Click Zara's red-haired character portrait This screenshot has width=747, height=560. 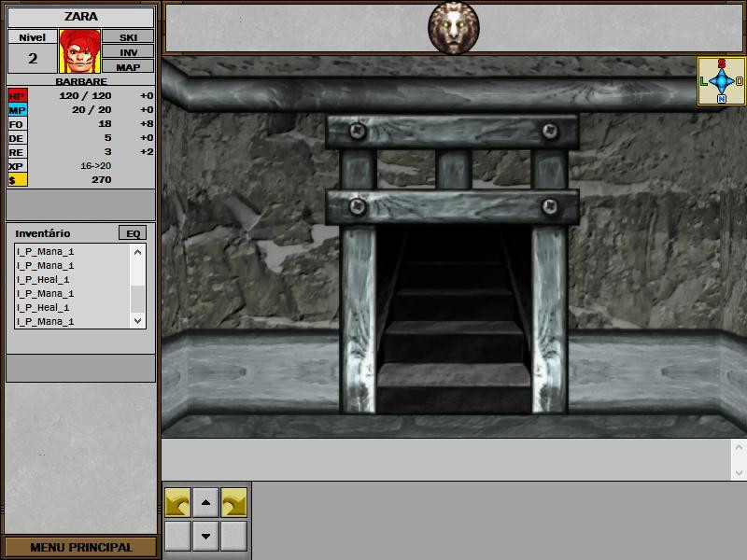point(79,51)
